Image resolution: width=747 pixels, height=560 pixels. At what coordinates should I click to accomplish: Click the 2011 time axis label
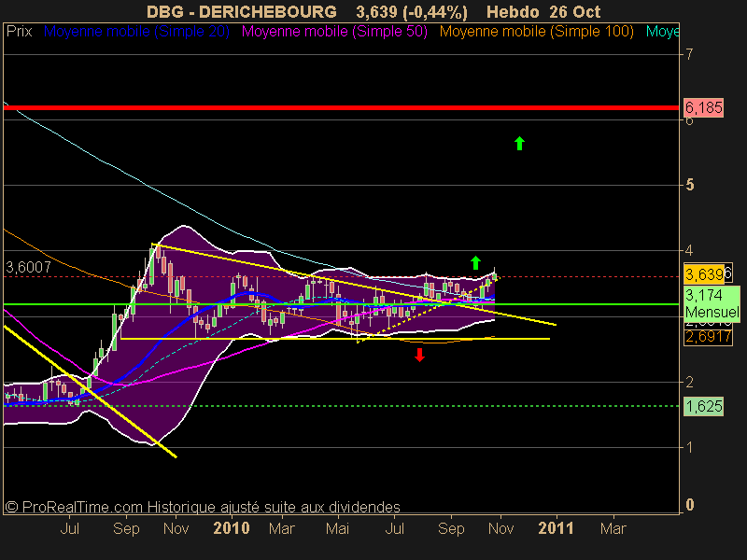(x=556, y=528)
